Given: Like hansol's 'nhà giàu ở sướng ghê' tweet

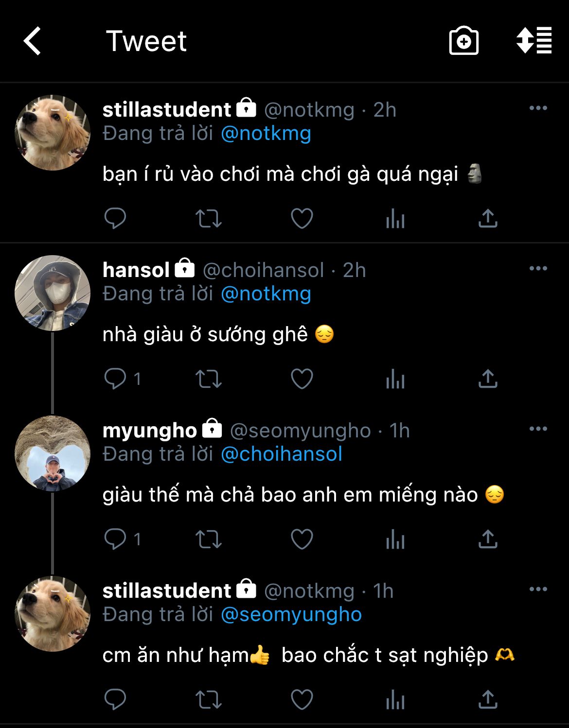Looking at the screenshot, I should pyautogui.click(x=302, y=379).
